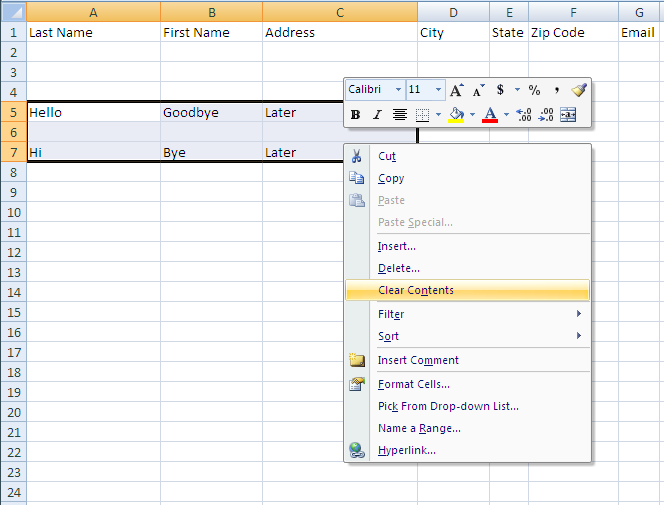Apply red Font Color
The image size is (664, 505).
(x=490, y=114)
